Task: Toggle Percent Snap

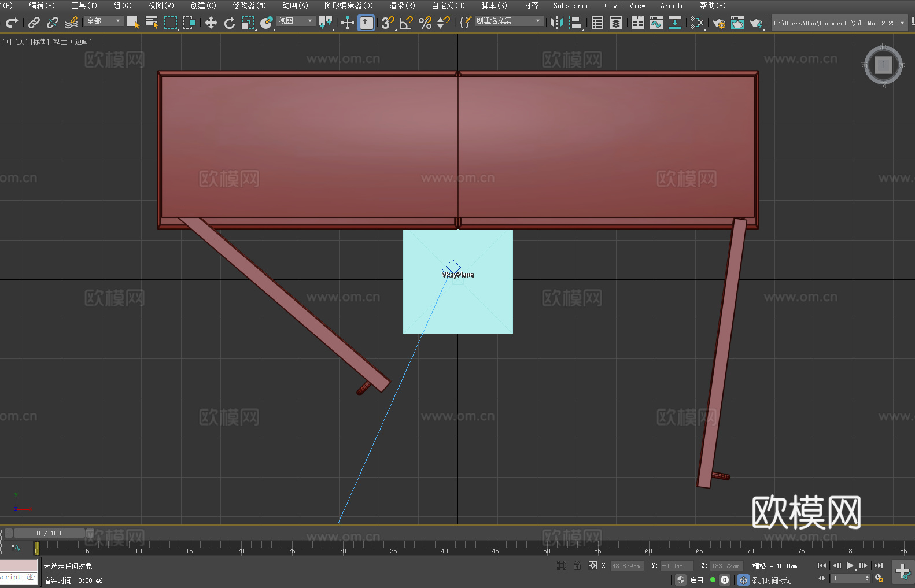Action: click(425, 23)
